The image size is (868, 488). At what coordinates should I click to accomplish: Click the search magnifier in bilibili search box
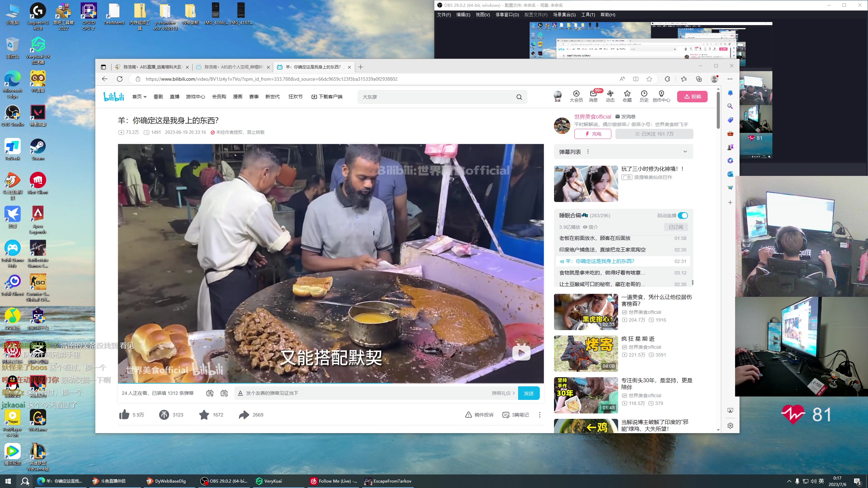519,97
